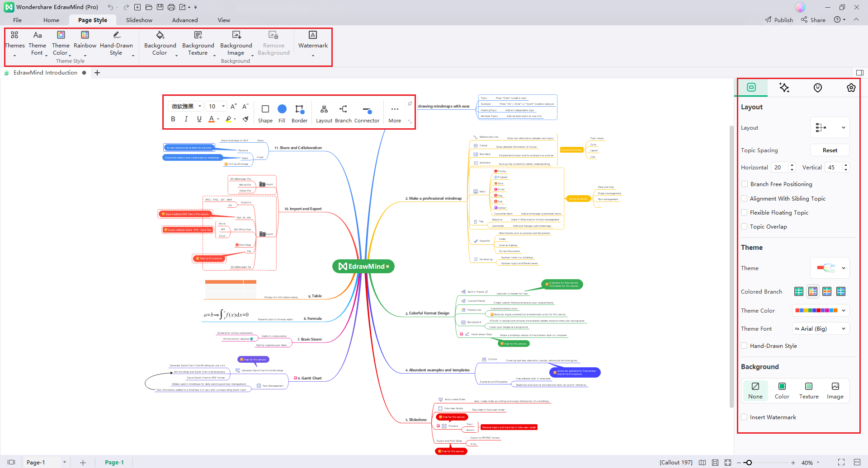Open the Theme Color palette icon
The height and width of the screenshot is (468, 868).
(61, 35)
